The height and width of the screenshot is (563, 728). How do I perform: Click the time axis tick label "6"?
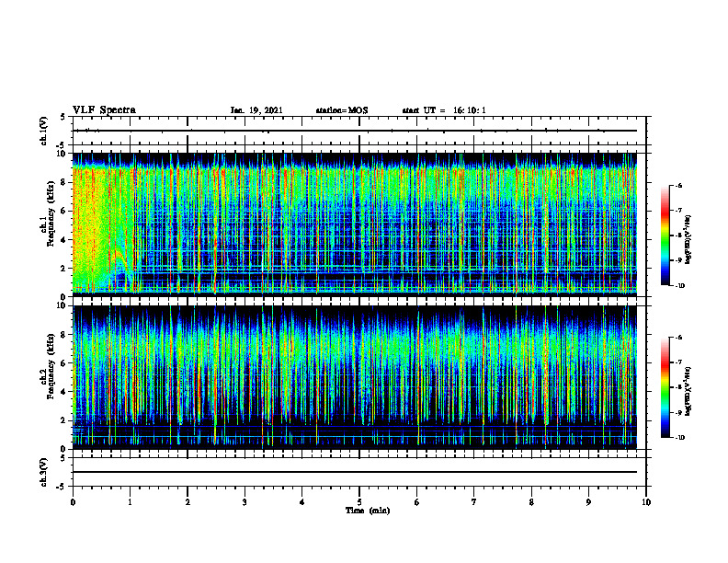416,502
